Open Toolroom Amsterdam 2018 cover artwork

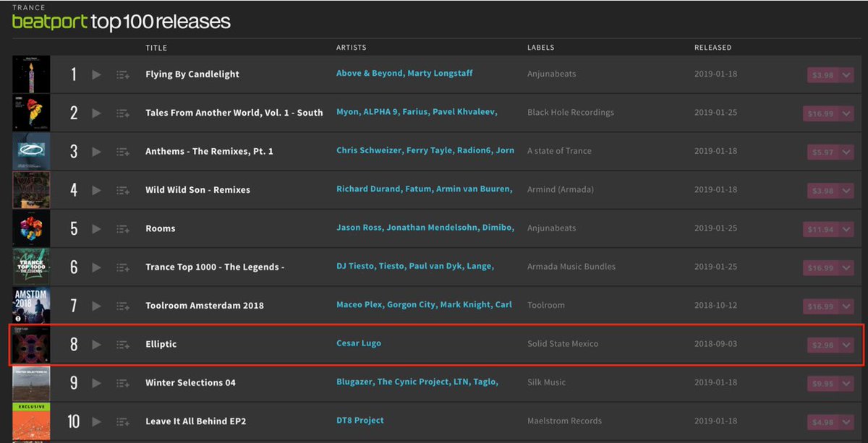31,306
